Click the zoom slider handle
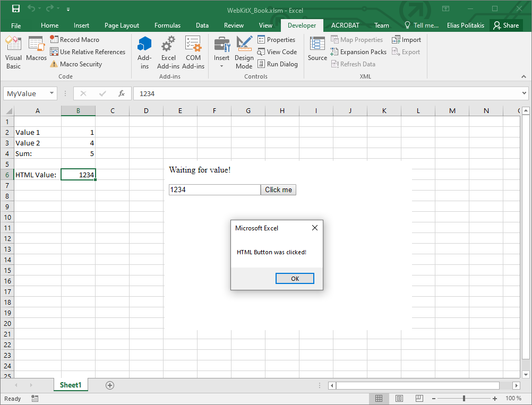 click(x=464, y=398)
